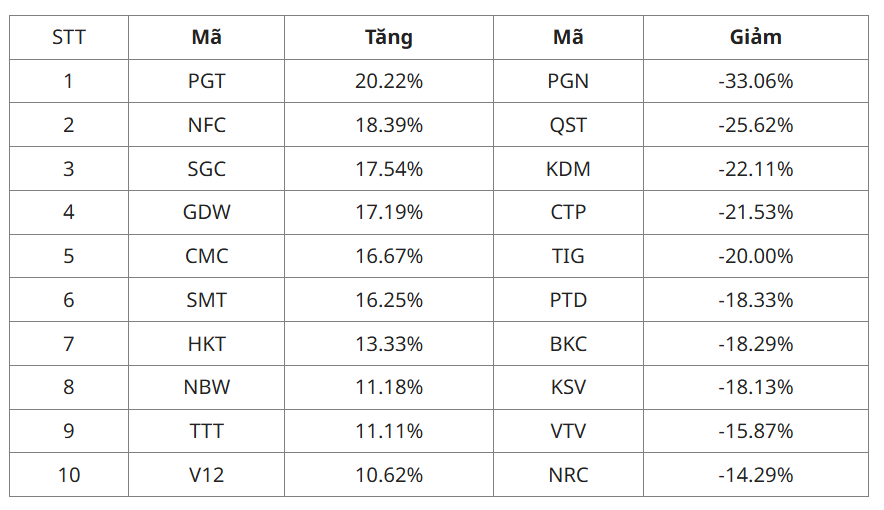Viewport: 884px width, 510px height.
Task: Select stock code PGN cell
Action: pos(568,81)
